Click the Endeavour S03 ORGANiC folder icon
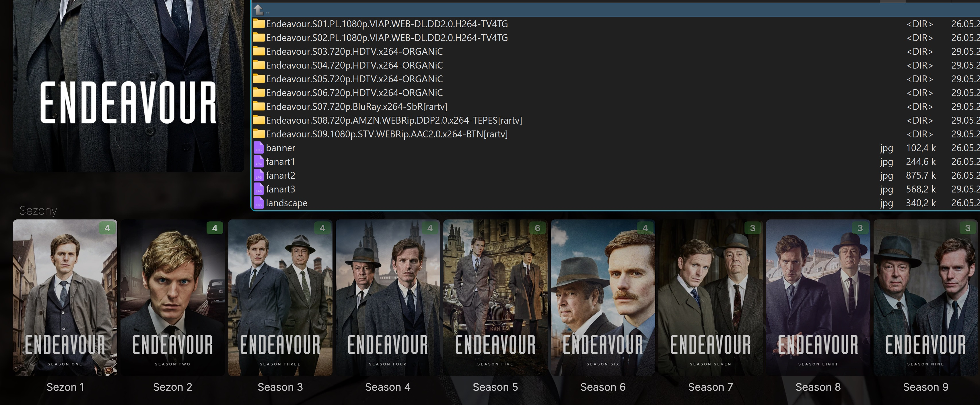The image size is (980, 405). coord(259,51)
